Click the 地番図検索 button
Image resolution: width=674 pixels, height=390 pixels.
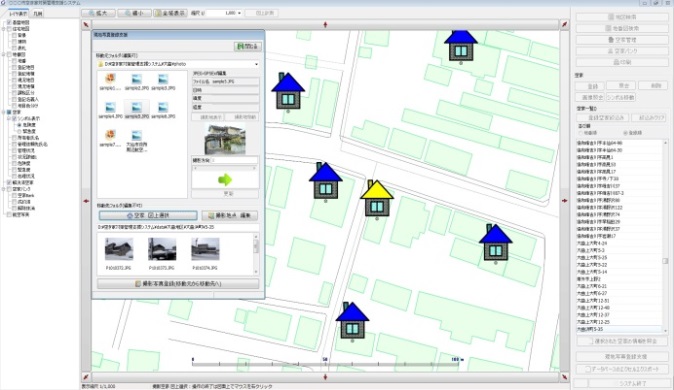622,28
